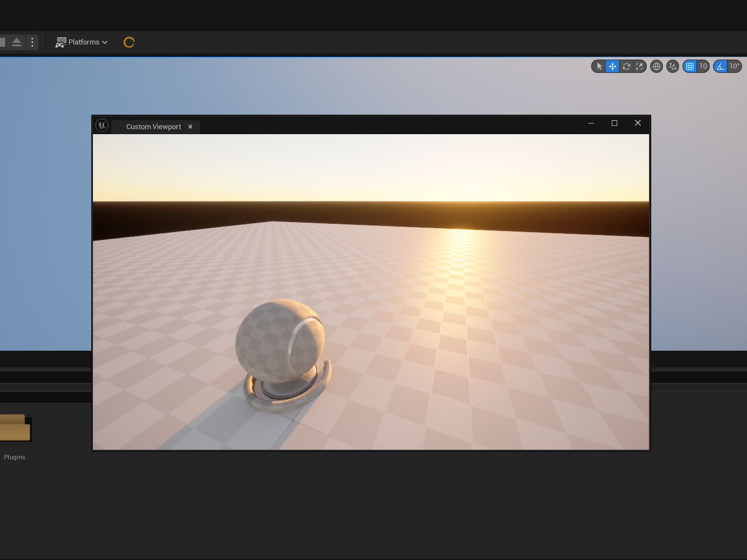Viewport: 747px width, 560px height.
Task: Close the Custom Viewport tab
Action: pyautogui.click(x=190, y=127)
